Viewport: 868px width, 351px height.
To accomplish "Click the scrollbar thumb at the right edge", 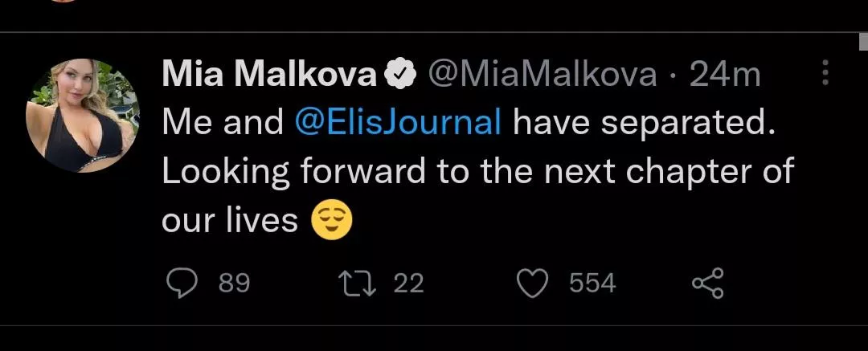I will pos(862,42).
